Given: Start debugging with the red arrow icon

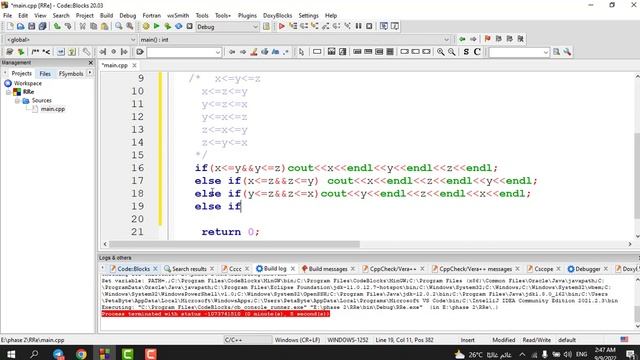Looking at the screenshot, I should pos(282,27).
